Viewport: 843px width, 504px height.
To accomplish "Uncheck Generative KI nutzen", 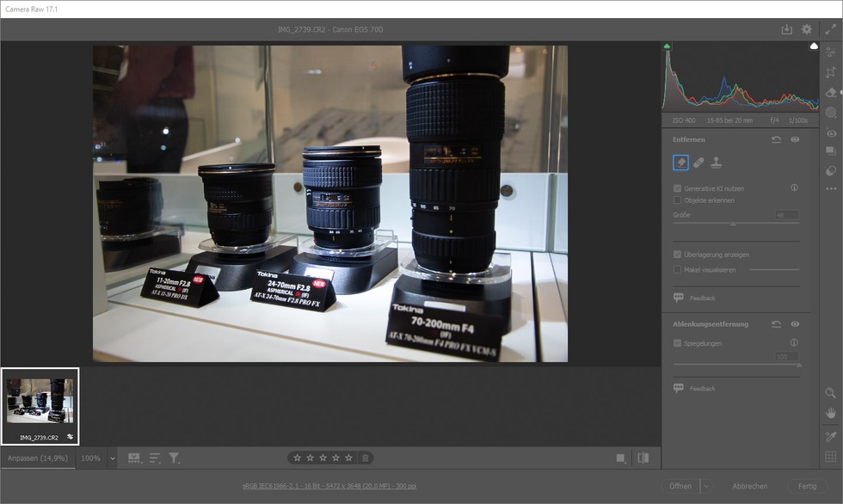I will click(678, 187).
